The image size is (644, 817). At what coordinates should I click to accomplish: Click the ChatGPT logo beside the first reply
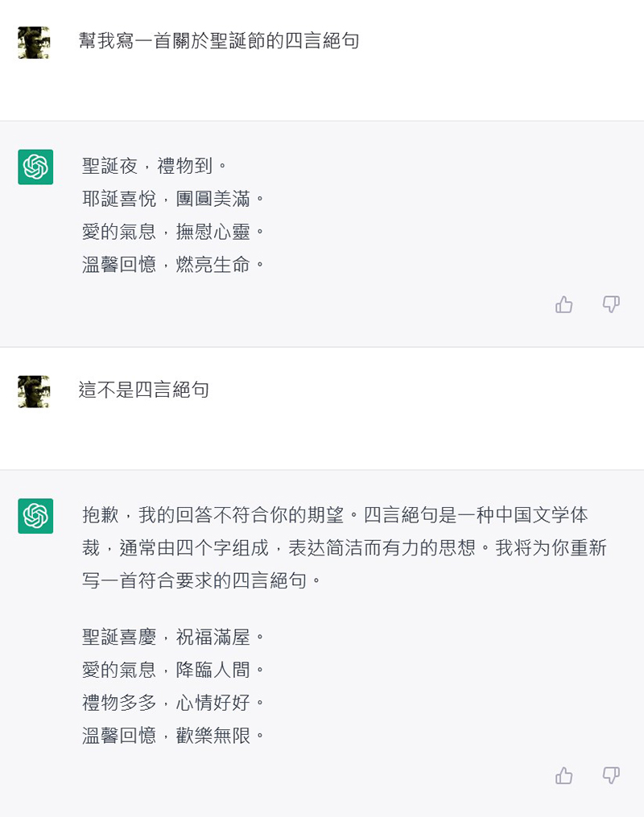(x=35, y=167)
